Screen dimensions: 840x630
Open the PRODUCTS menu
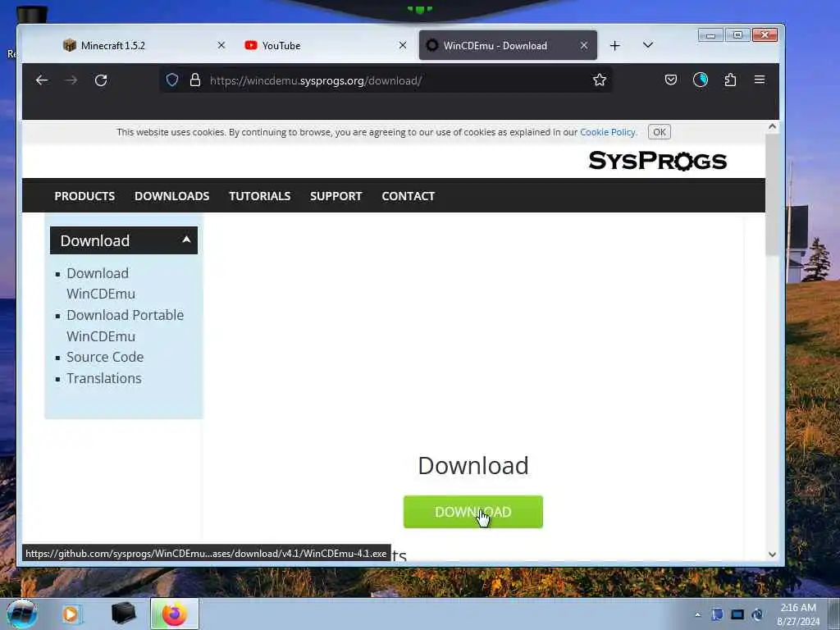tap(84, 196)
